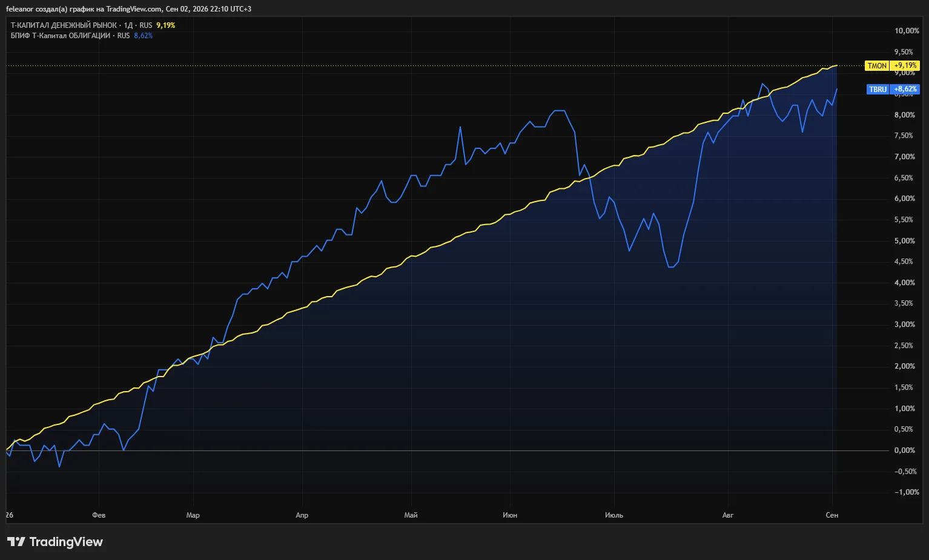929x560 pixels.
Task: Click the 3,00% price scale label
Action: pyautogui.click(x=905, y=324)
